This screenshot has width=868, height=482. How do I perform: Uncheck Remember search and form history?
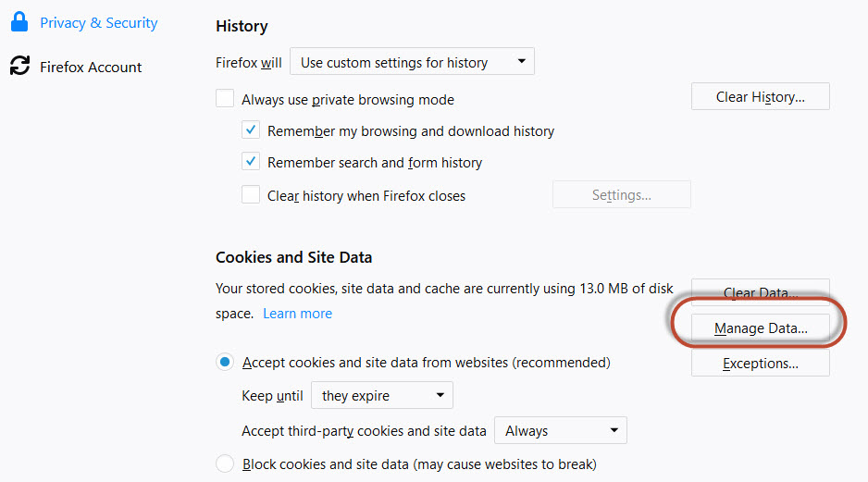coord(251,162)
